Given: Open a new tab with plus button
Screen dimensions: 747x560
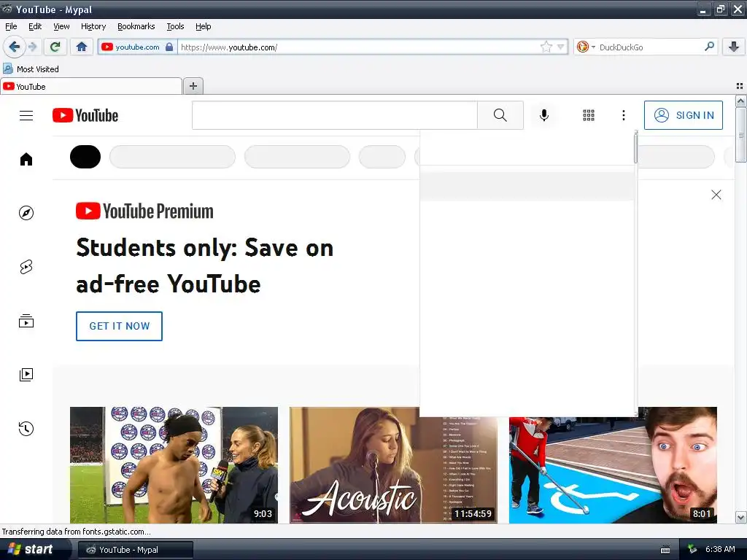Looking at the screenshot, I should (193, 86).
